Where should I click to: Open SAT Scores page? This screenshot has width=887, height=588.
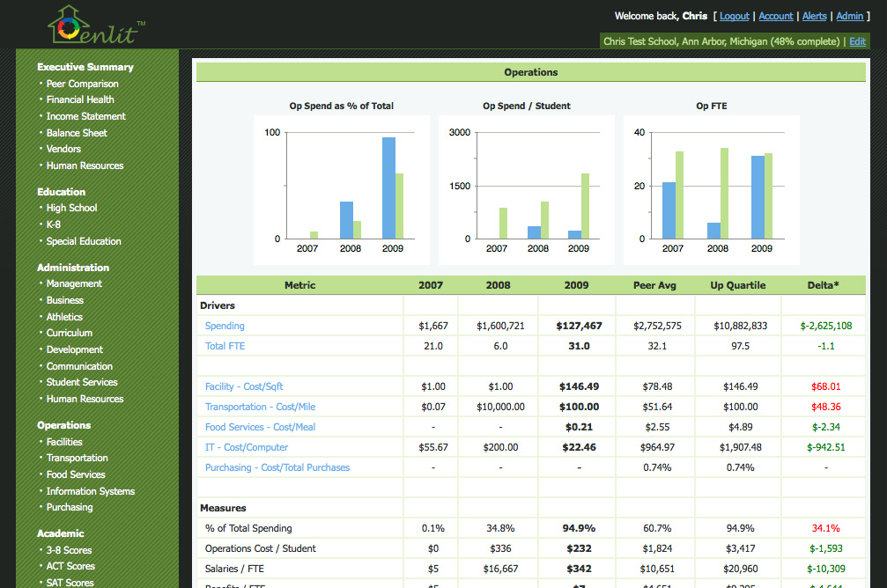pos(70,583)
